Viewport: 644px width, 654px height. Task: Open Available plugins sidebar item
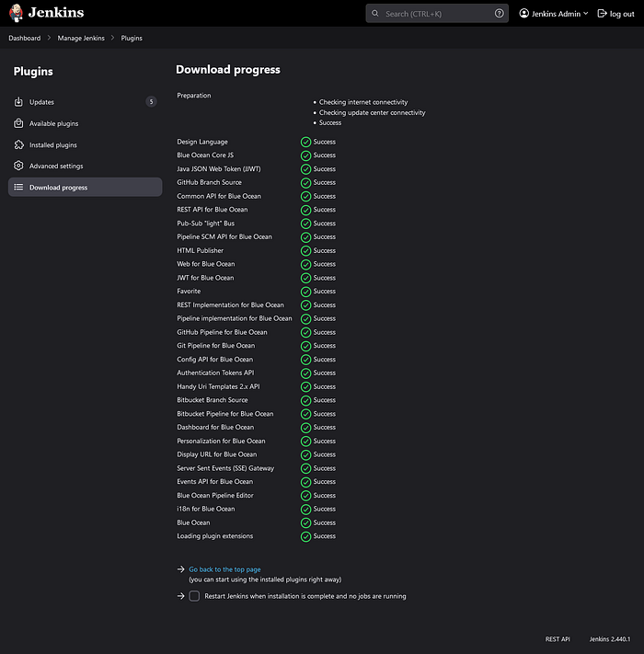(x=85, y=123)
